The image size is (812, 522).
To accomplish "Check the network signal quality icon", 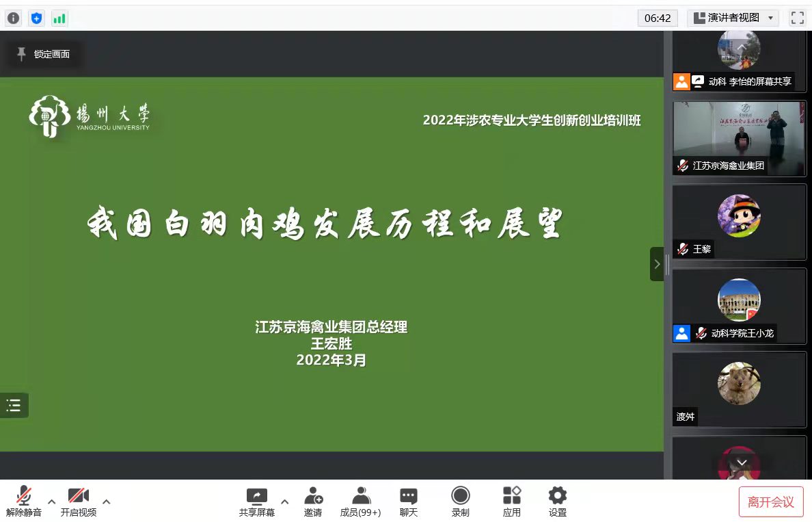I will click(x=59, y=18).
